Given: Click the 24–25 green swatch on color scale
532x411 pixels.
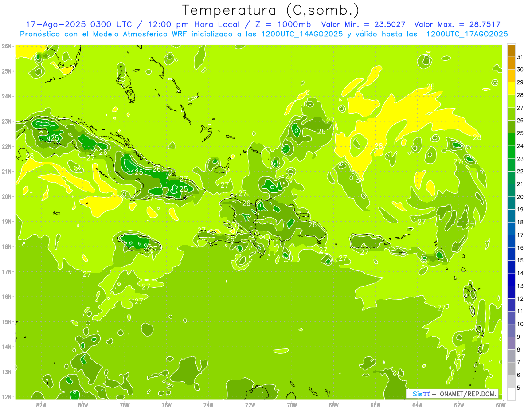Looking at the screenshot, I should 511,140.
